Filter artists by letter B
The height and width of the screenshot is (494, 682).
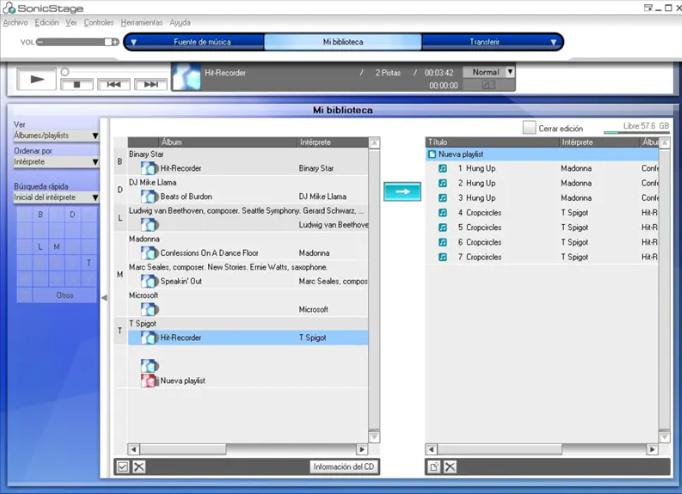[40, 214]
